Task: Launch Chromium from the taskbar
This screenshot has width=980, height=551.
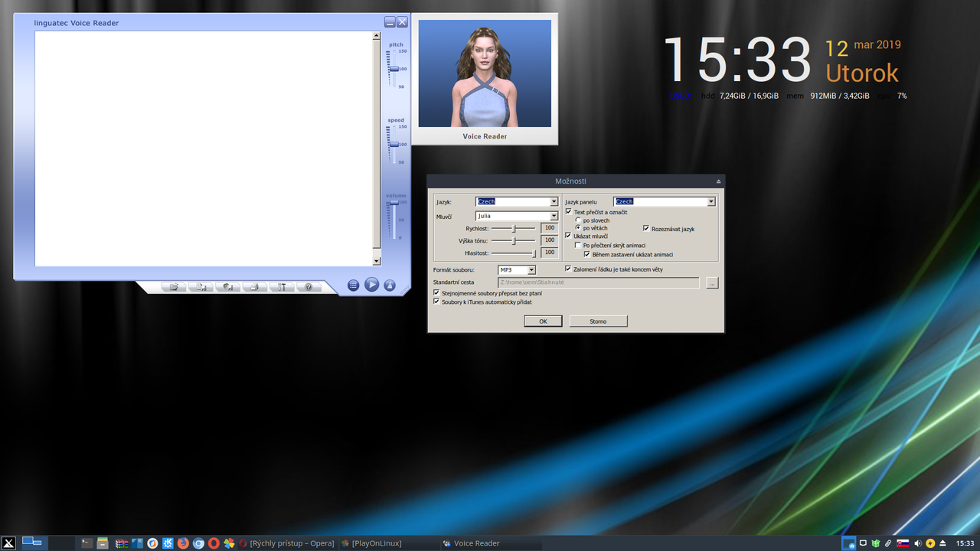Action: [198, 543]
